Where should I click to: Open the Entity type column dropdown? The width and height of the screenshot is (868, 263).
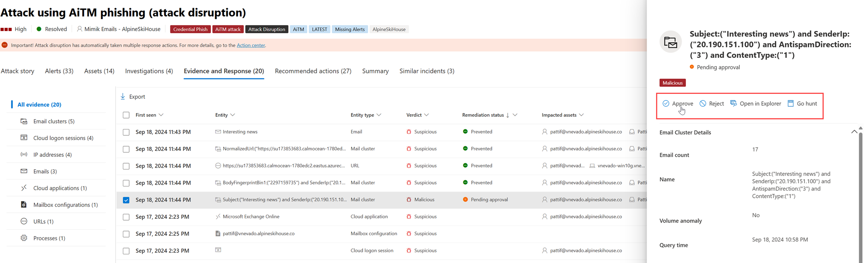[379, 115]
